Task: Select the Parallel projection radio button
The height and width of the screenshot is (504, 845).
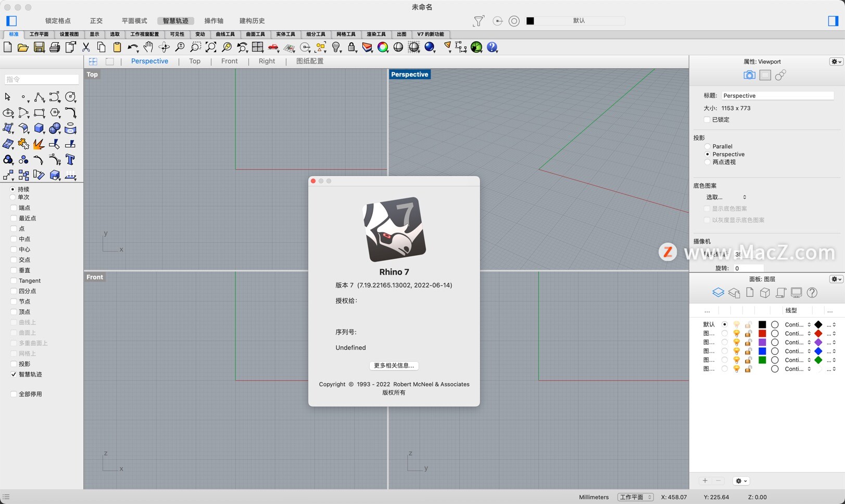Action: click(x=707, y=146)
